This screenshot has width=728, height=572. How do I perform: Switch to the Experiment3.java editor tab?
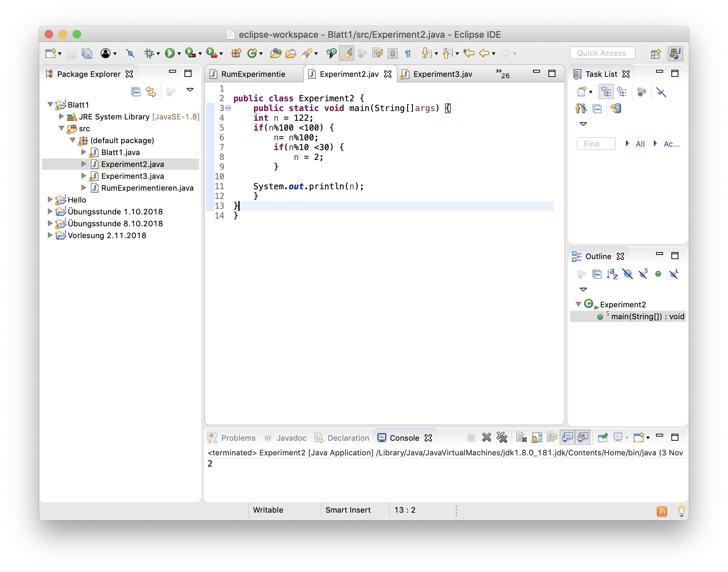click(x=442, y=74)
